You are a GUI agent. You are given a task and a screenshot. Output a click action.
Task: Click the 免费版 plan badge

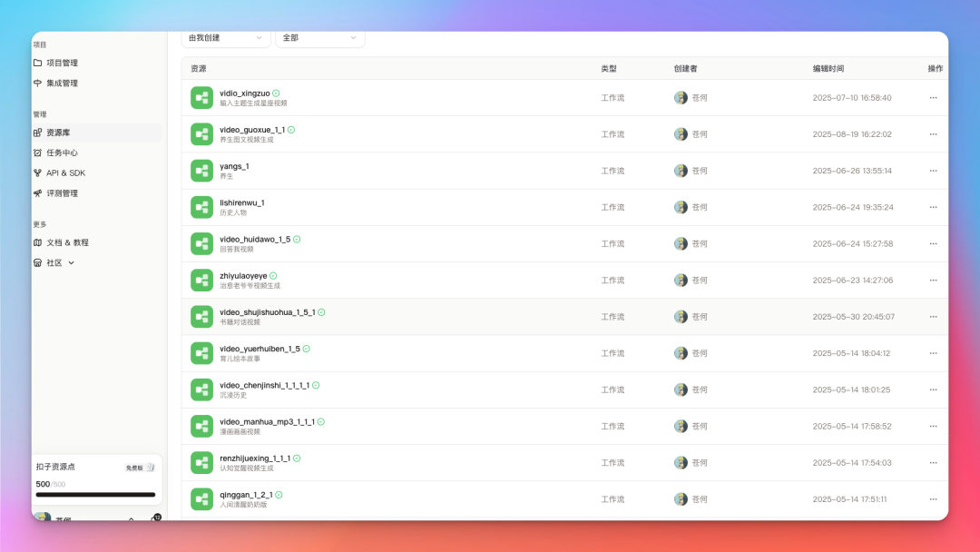point(139,468)
